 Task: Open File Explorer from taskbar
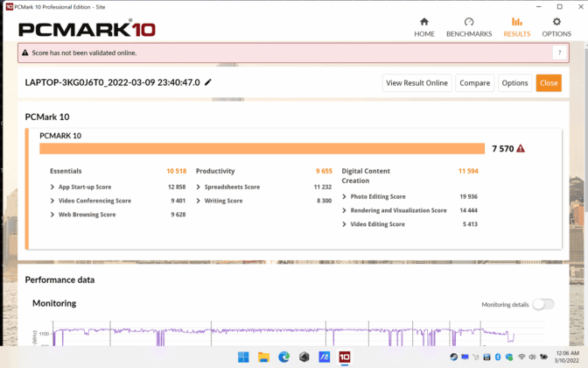(x=263, y=357)
